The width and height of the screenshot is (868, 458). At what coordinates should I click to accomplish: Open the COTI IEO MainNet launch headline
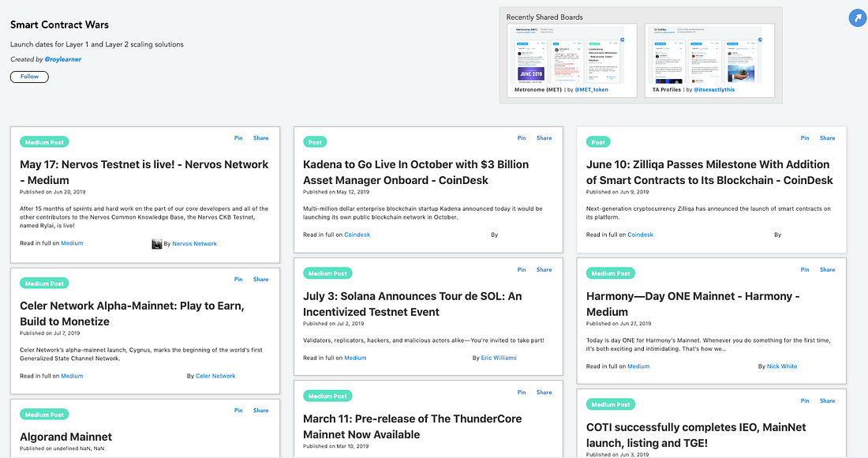pyautogui.click(x=697, y=435)
